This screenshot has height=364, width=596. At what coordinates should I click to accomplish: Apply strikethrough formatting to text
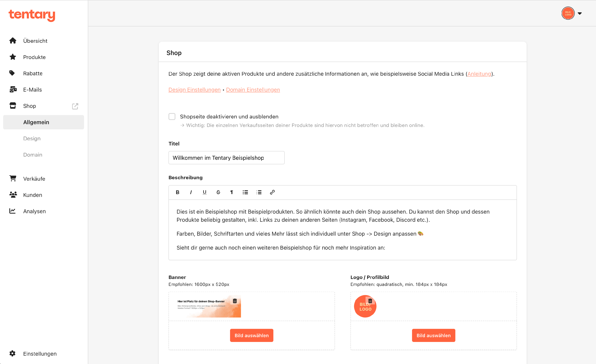point(218,192)
